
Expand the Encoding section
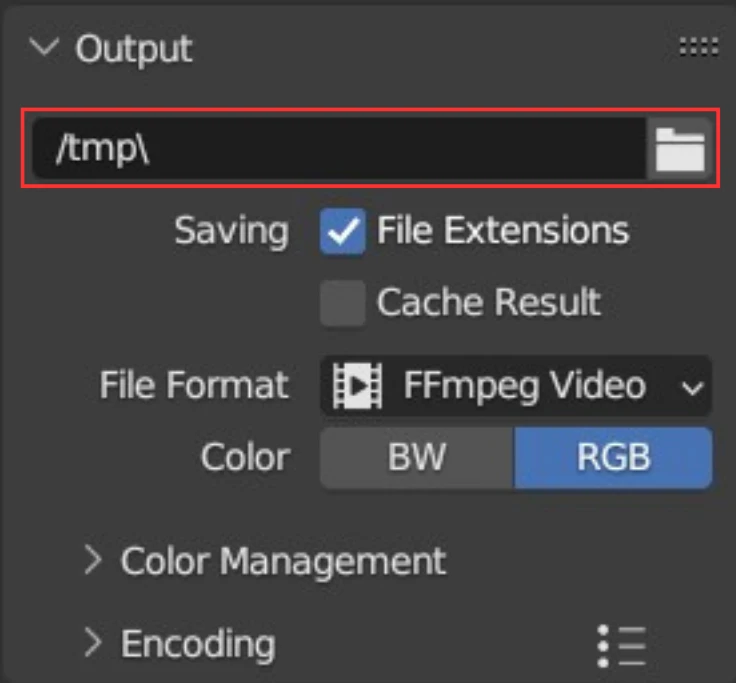click(x=93, y=642)
